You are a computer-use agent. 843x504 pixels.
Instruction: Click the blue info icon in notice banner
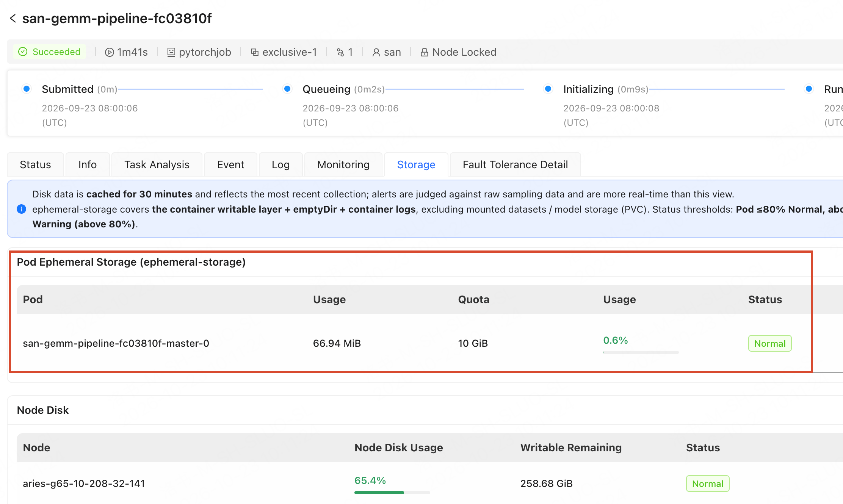pos(22,209)
